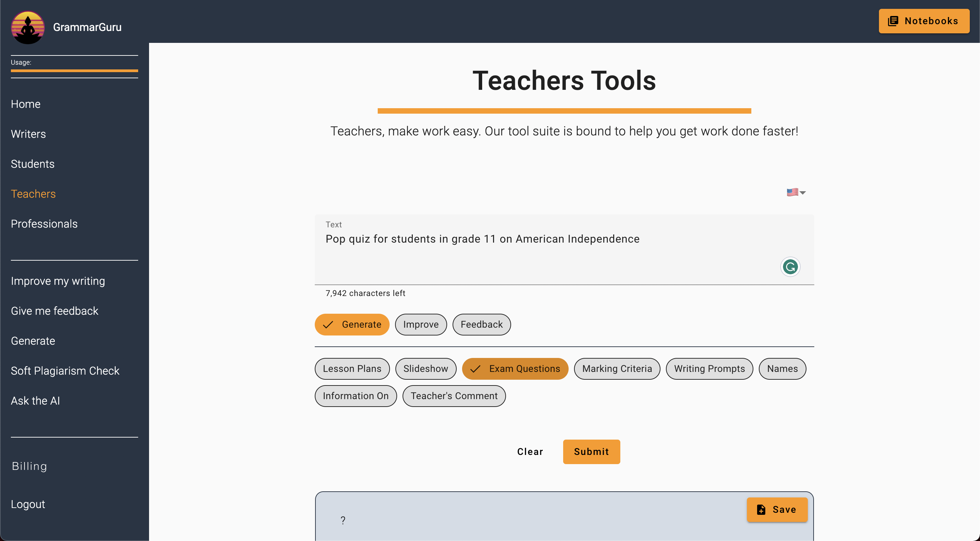
Task: Choose Names chip
Action: coord(782,368)
